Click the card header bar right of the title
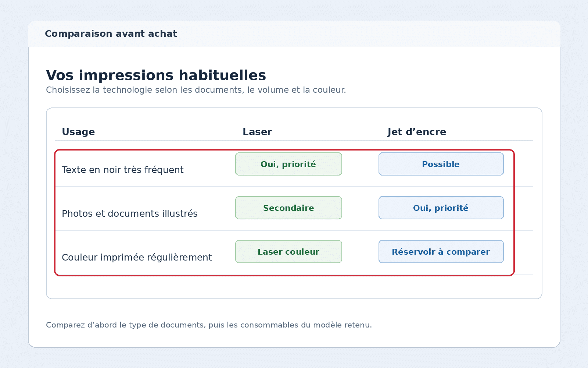 [367, 33]
